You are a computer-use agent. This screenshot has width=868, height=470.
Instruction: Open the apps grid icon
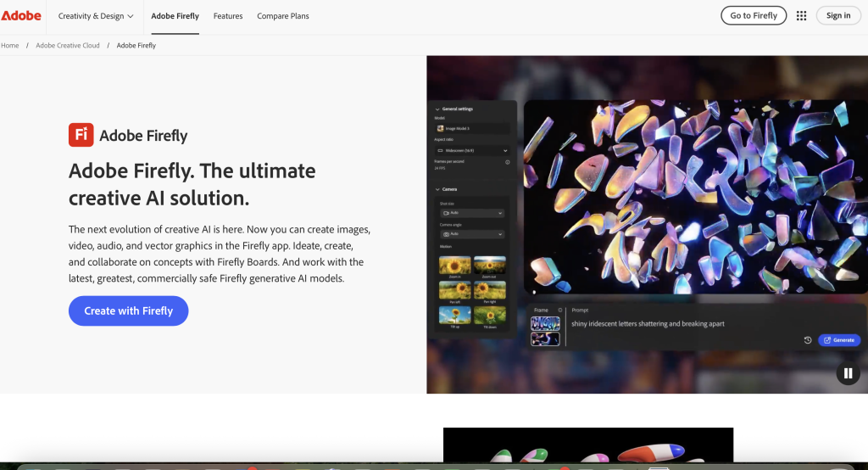pos(801,15)
